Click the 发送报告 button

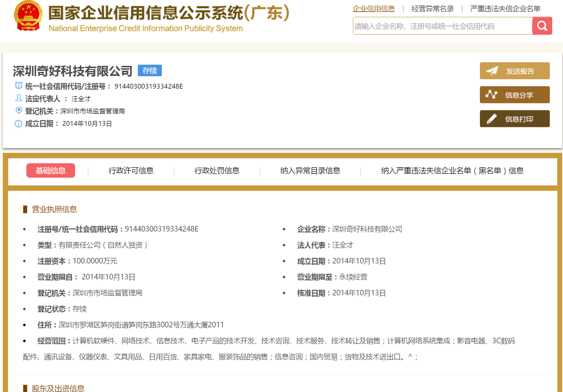coord(515,71)
